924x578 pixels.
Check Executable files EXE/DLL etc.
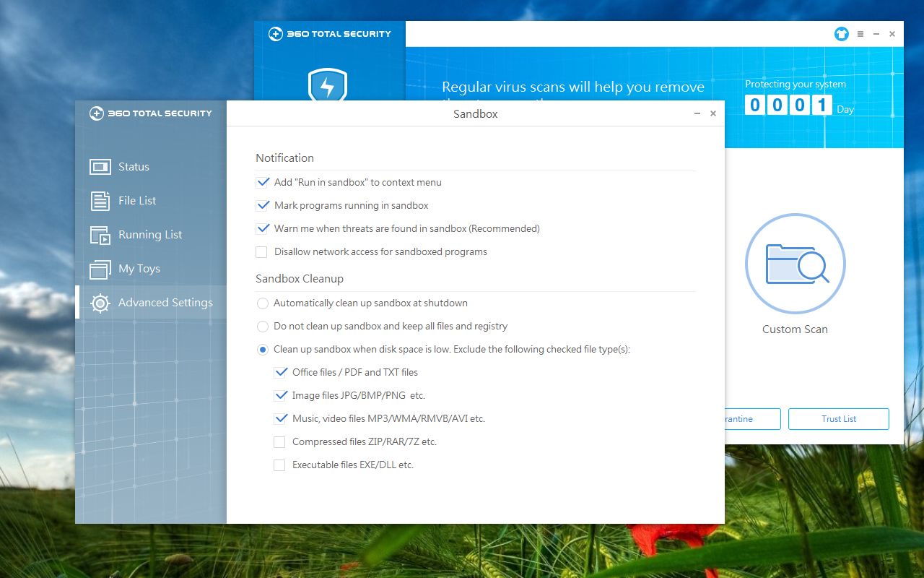coord(279,465)
